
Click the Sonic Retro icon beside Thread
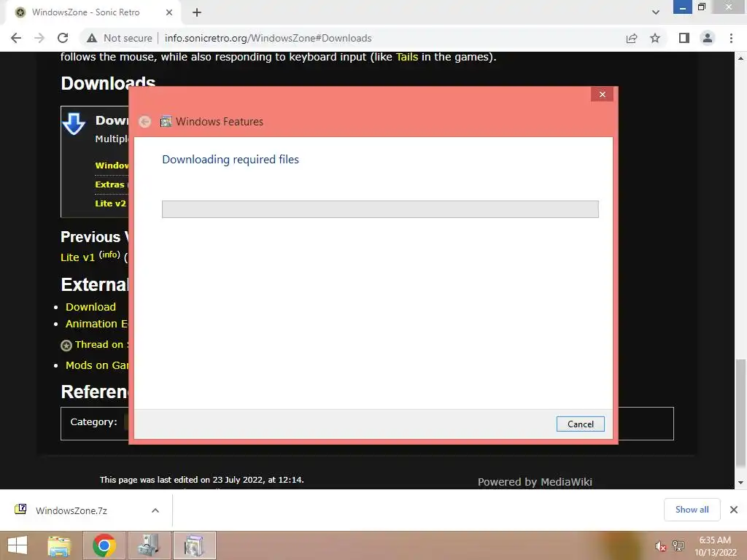click(66, 345)
